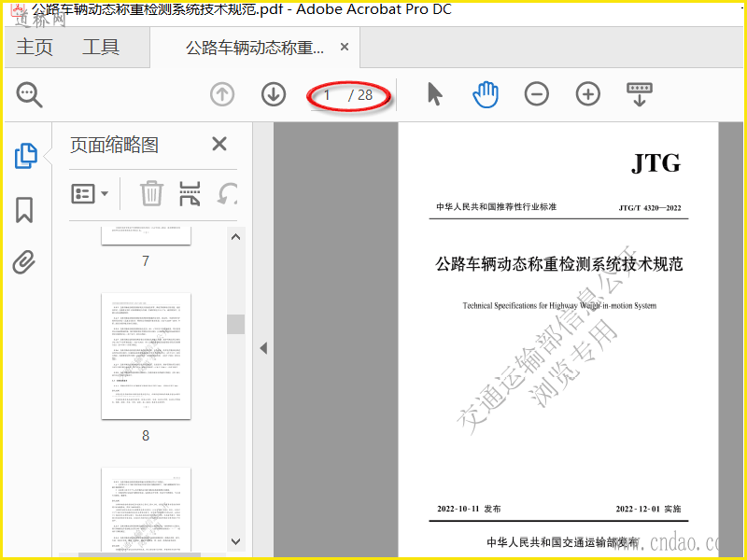Click the 2022-12-01 实施 date text

click(x=648, y=509)
